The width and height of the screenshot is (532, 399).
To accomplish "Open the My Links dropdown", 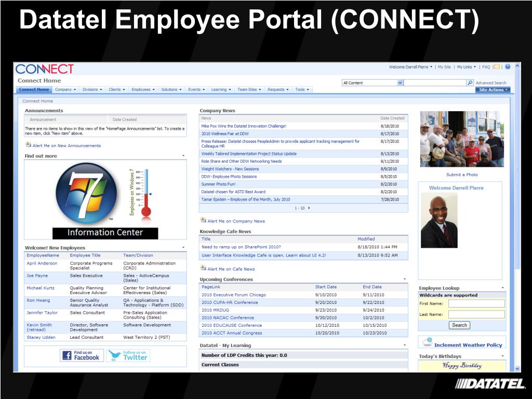I will coord(466,67).
